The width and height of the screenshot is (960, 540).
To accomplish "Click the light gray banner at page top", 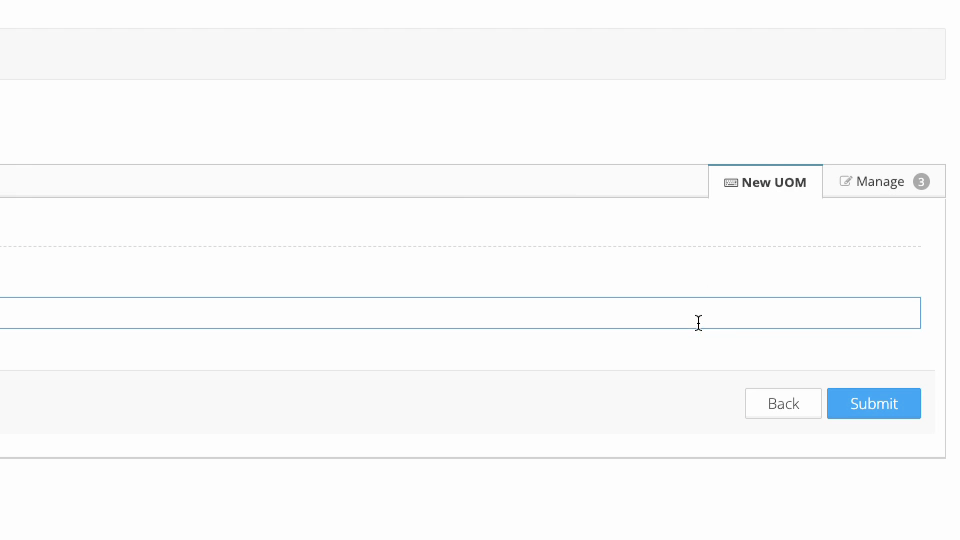I will [x=473, y=54].
